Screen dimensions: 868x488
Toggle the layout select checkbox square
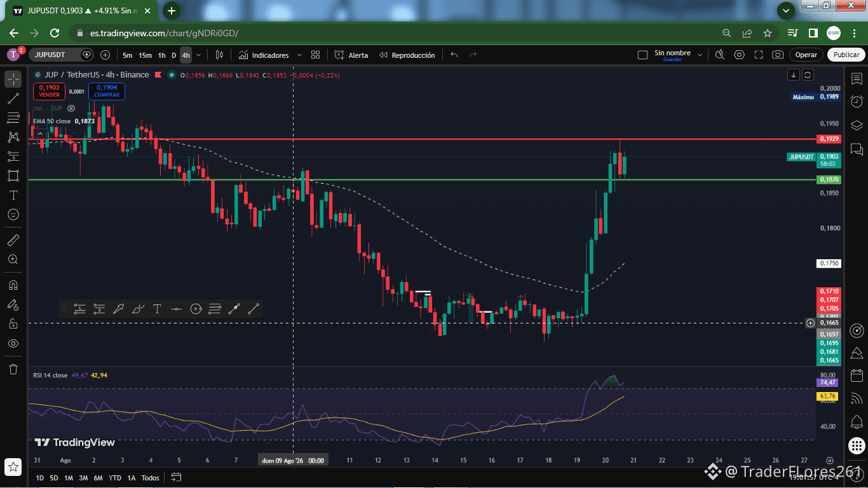642,55
